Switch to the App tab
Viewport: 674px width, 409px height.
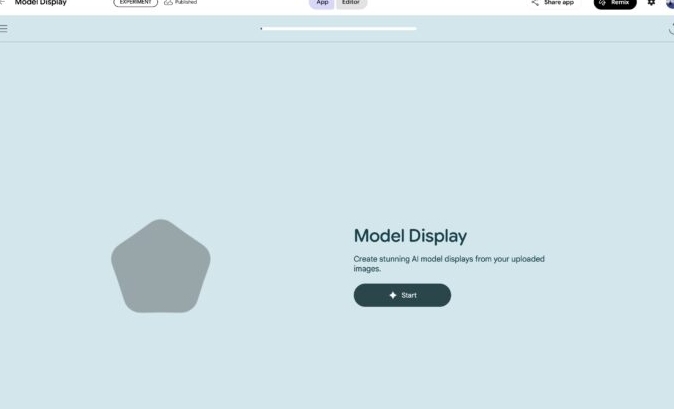point(322,3)
